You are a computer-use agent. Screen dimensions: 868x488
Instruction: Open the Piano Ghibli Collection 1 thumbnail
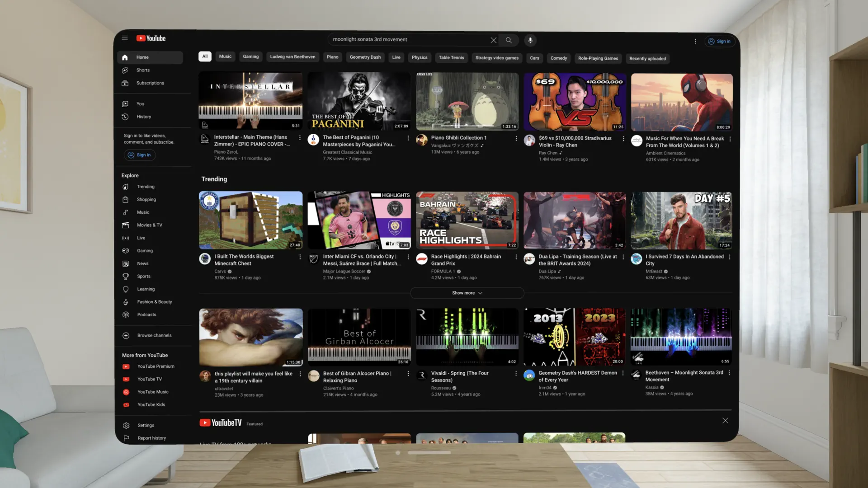(x=467, y=101)
